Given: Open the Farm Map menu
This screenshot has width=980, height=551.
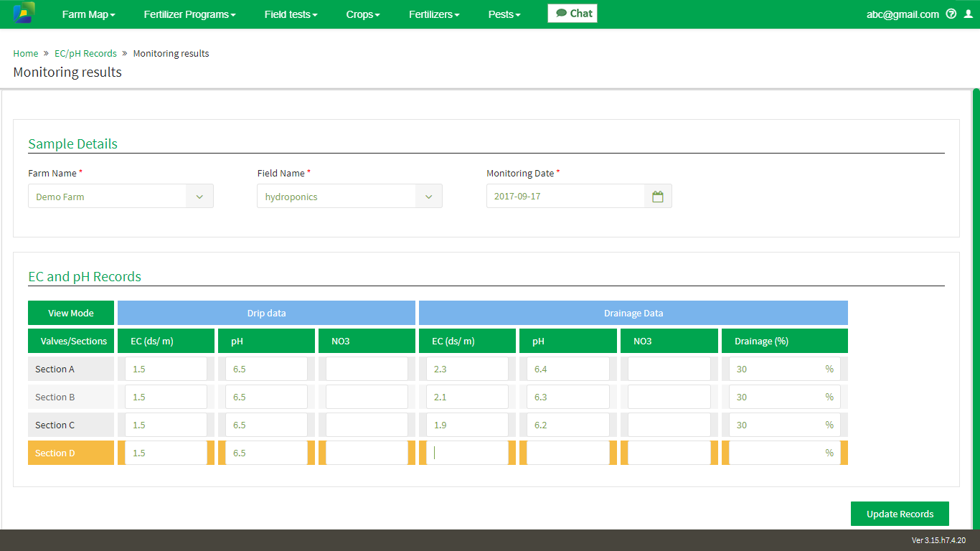Looking at the screenshot, I should coord(88,14).
